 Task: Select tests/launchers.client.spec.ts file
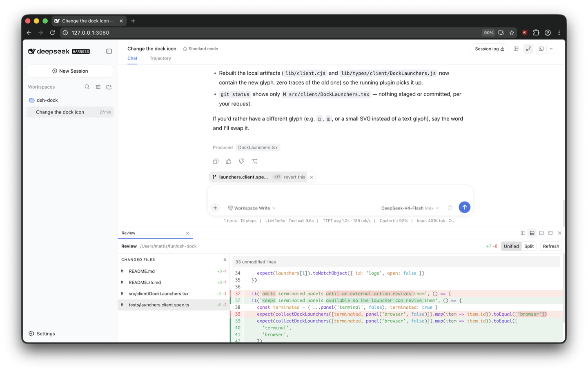coord(174,305)
